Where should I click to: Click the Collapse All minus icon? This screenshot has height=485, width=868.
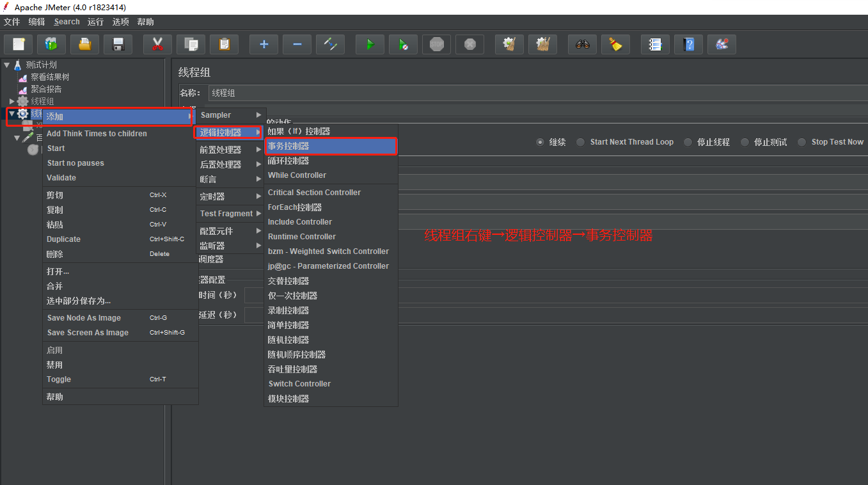point(297,44)
